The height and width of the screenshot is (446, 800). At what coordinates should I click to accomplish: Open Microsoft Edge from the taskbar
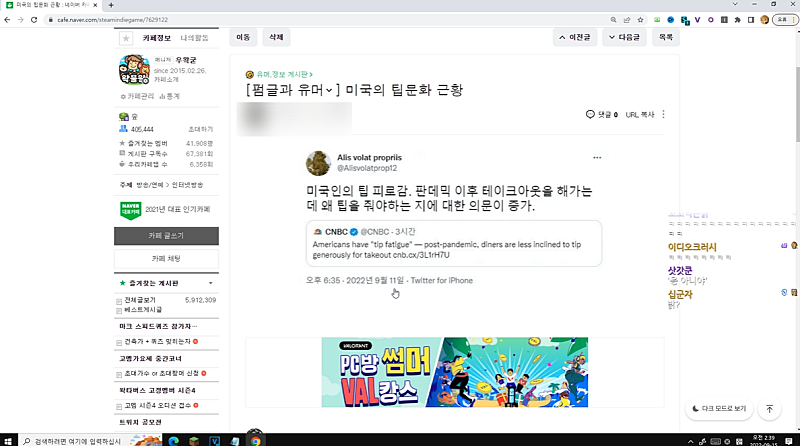[173, 441]
